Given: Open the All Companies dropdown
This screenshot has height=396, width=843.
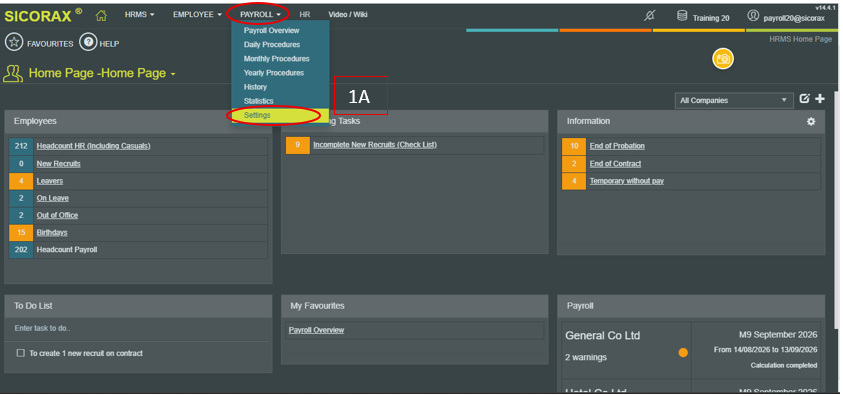Looking at the screenshot, I should coord(734,100).
